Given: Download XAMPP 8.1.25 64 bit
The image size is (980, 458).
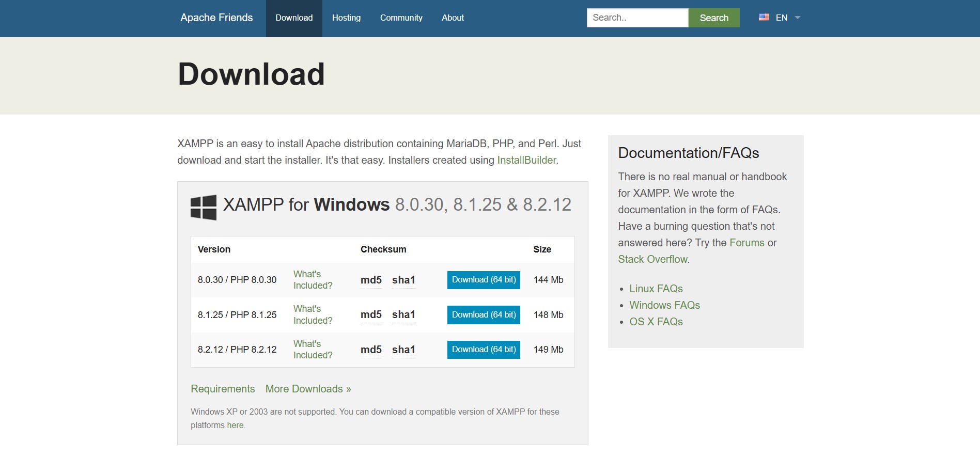Looking at the screenshot, I should click(x=484, y=315).
